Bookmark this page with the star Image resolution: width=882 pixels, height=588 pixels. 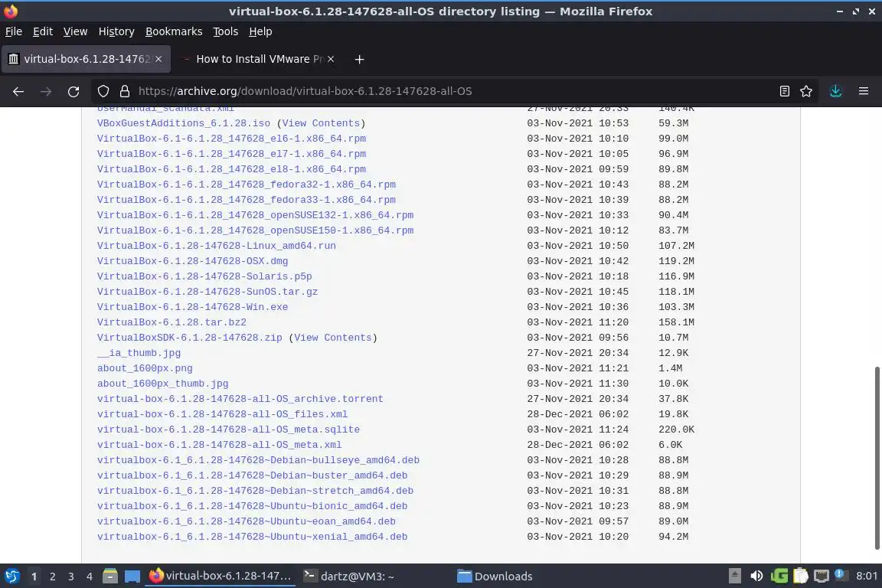tap(806, 91)
